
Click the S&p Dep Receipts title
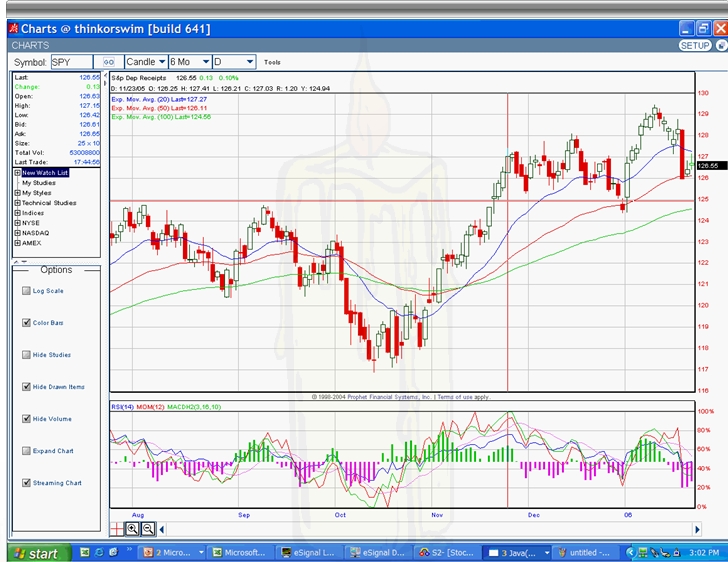pyautogui.click(x=138, y=78)
